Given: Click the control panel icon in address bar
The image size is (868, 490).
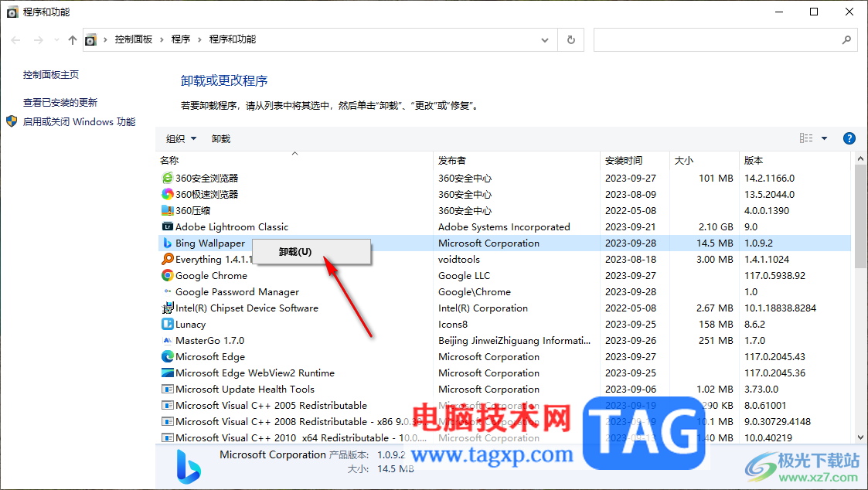Looking at the screenshot, I should pos(90,40).
